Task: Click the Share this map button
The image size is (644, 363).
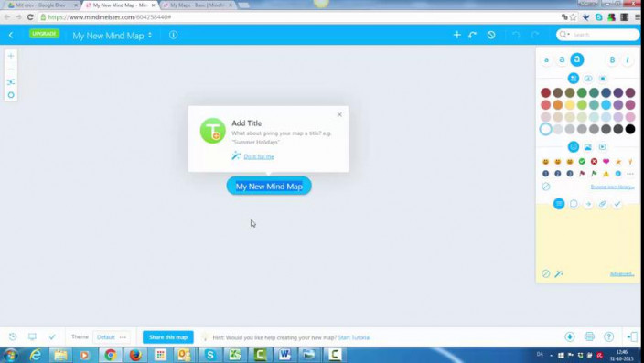Action: 168,337
